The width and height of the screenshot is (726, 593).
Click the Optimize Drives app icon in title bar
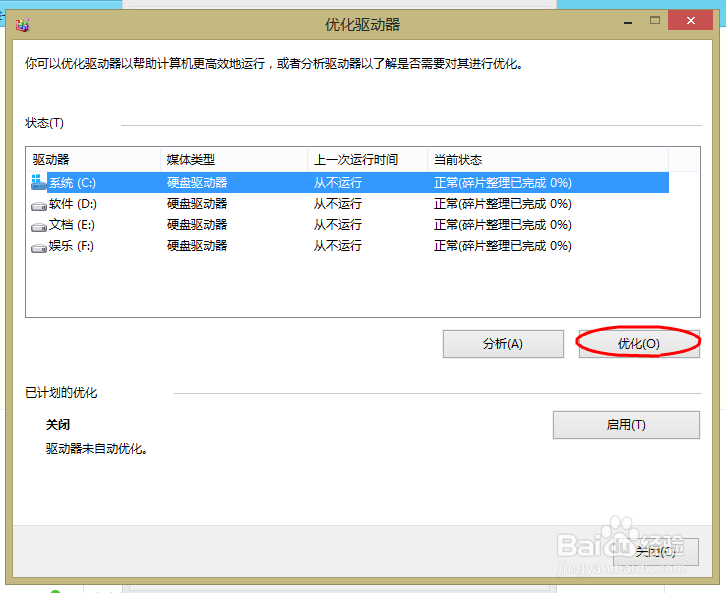pyautogui.click(x=22, y=25)
